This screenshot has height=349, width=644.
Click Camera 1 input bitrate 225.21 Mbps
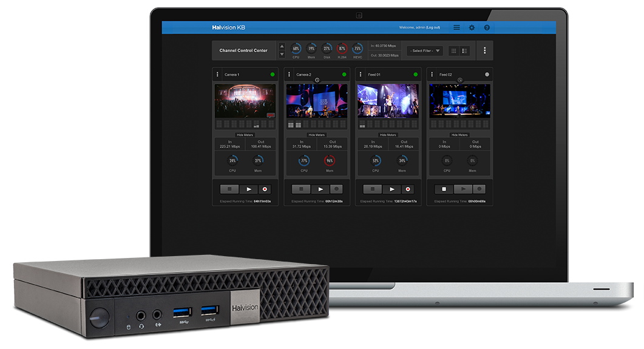pos(229,146)
